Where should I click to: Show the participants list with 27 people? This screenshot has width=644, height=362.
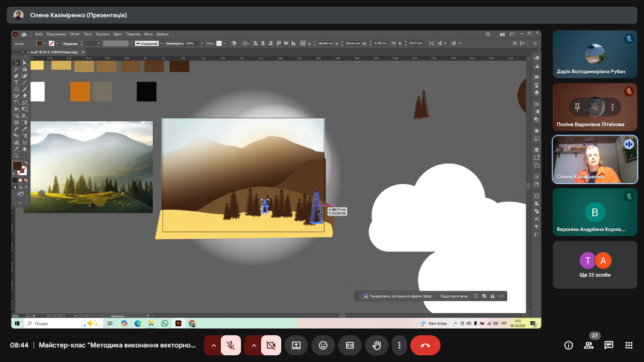click(x=589, y=345)
